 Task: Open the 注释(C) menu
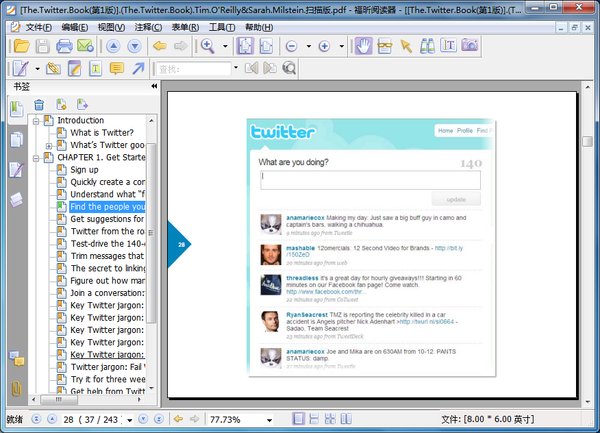pyautogui.click(x=148, y=27)
